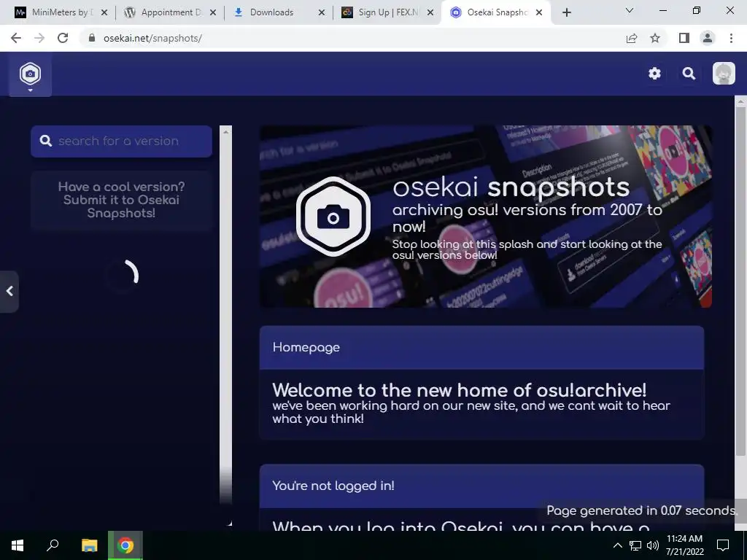This screenshot has width=747, height=560.
Task: Click inside the search for a version field
Action: coord(122,141)
